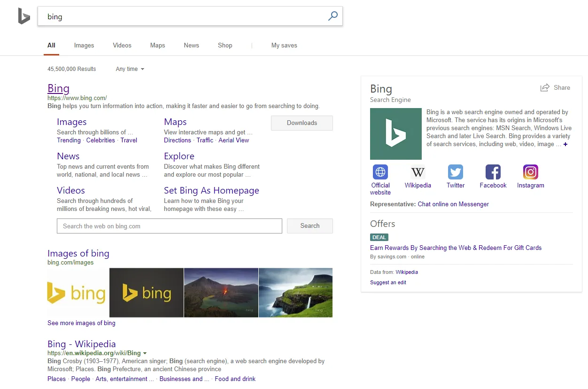The width and height of the screenshot is (588, 389).
Task: Click Chat online on Messenger link
Action: click(x=453, y=204)
